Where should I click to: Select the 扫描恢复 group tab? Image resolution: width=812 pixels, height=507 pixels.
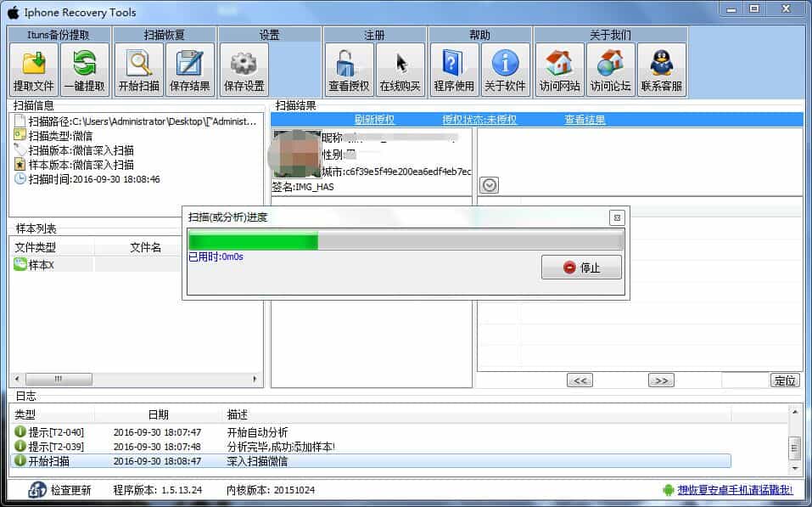pos(164,35)
